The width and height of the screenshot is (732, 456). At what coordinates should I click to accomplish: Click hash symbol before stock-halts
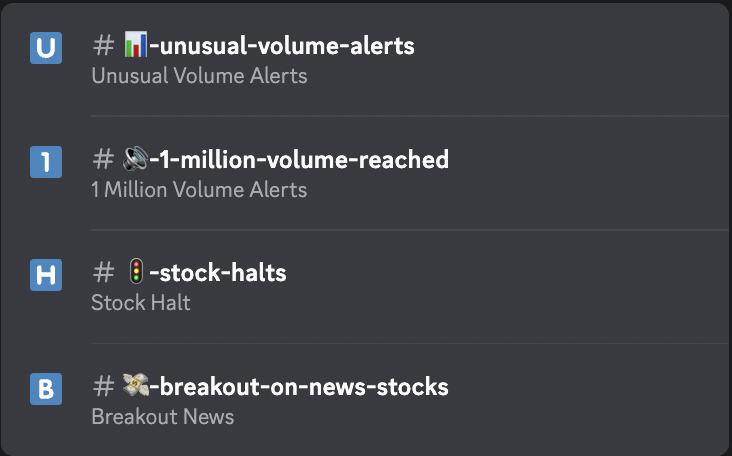(103, 273)
